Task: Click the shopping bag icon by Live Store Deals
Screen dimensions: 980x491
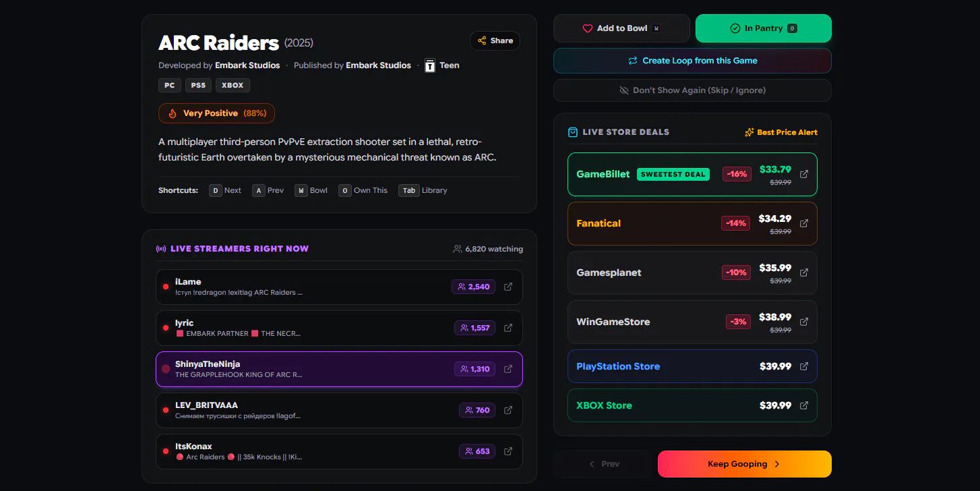Action: [x=573, y=132]
